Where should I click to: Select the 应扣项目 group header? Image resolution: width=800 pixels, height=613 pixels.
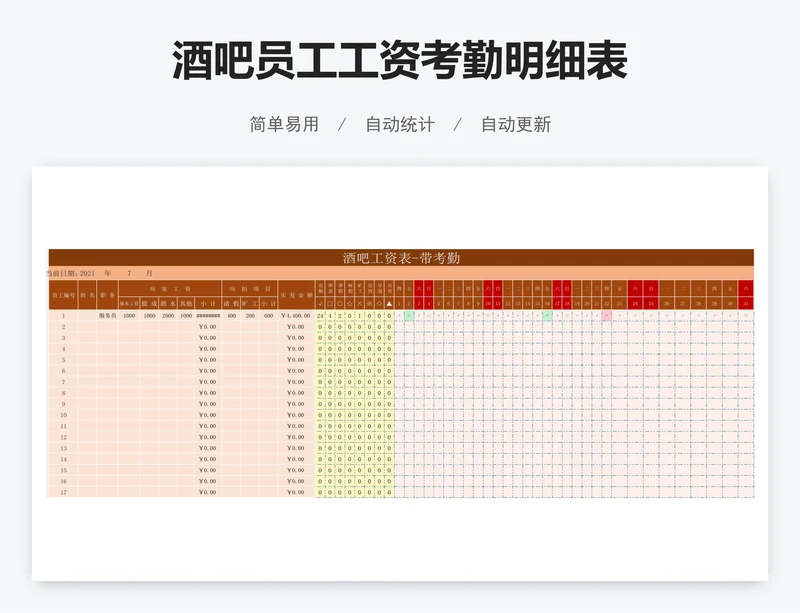coord(250,289)
